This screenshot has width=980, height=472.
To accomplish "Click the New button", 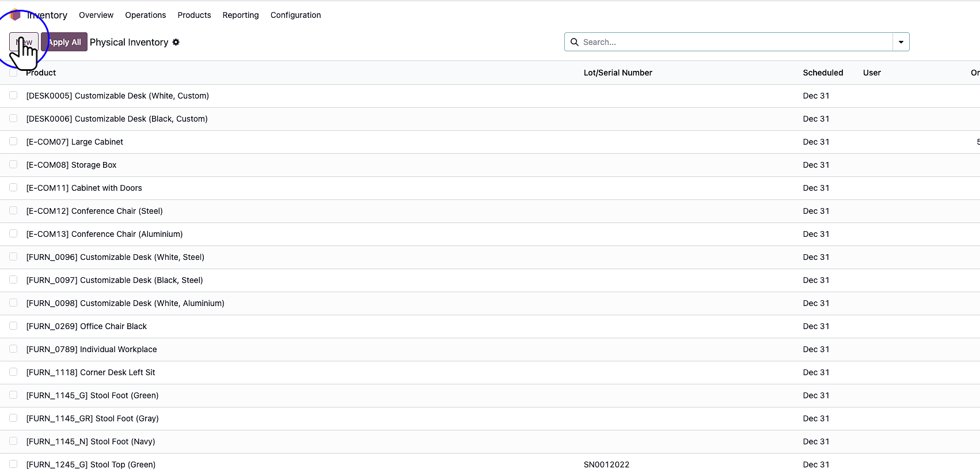I will pos(24,42).
